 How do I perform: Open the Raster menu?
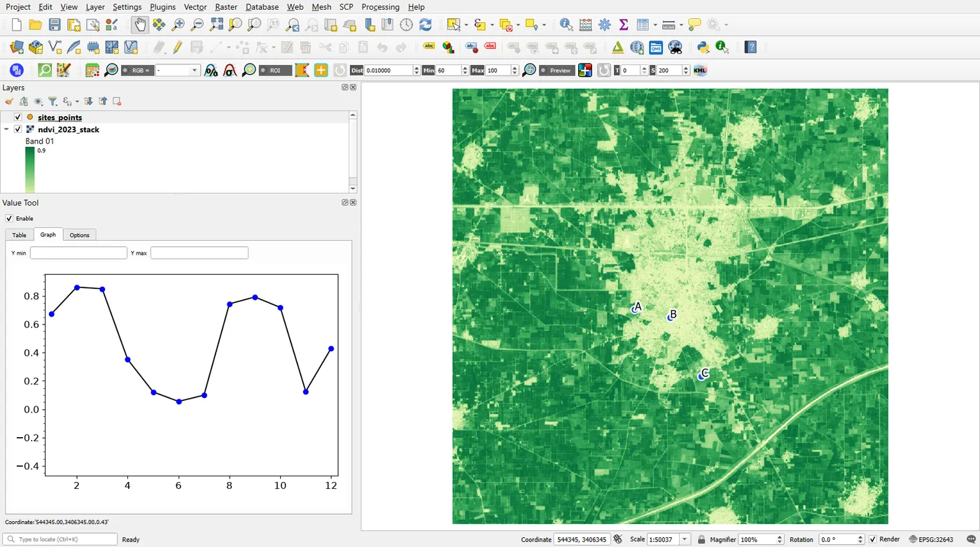(x=226, y=7)
